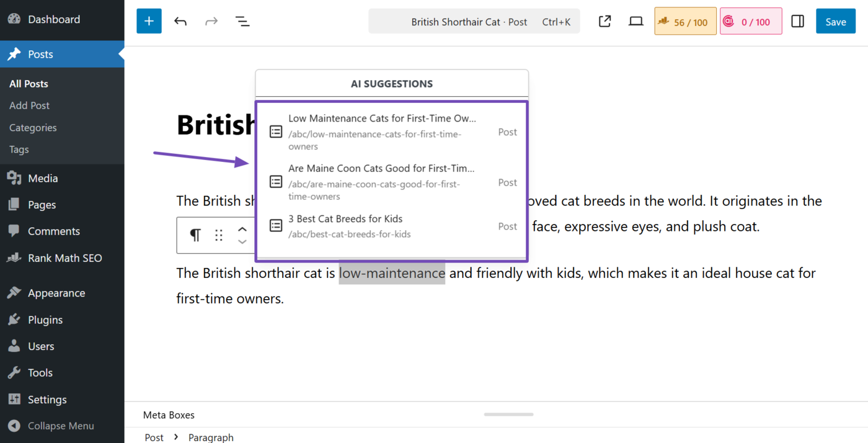The image size is (868, 443).
Task: Open the command palette post title bar
Action: [x=474, y=22]
